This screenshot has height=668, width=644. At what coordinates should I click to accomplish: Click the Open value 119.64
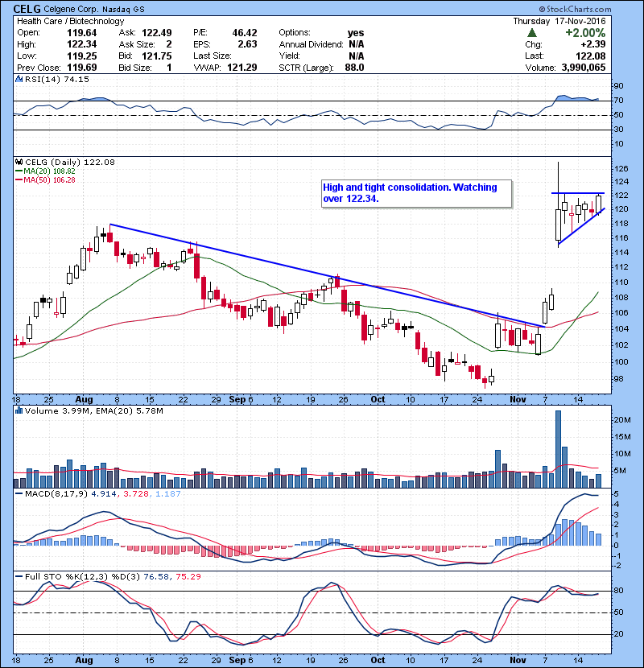click(82, 33)
